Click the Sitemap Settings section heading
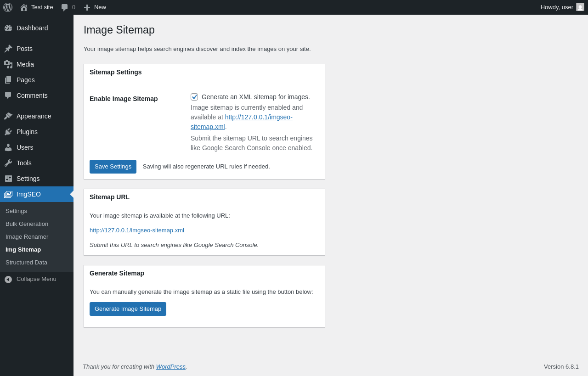Screen dimensions: 588x376 [116, 72]
